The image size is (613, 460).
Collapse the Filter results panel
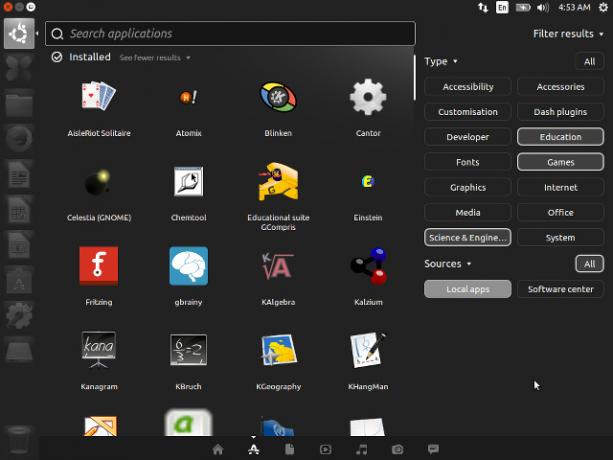click(x=568, y=34)
